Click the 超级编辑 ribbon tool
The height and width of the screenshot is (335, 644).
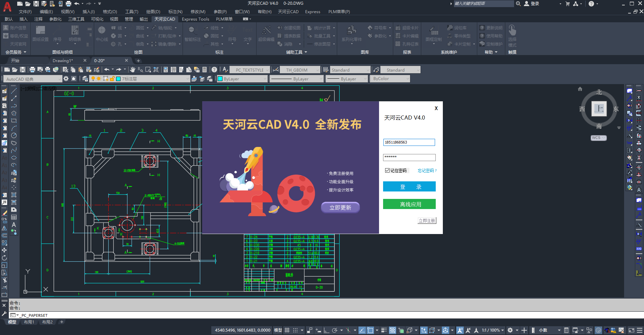(x=266, y=34)
